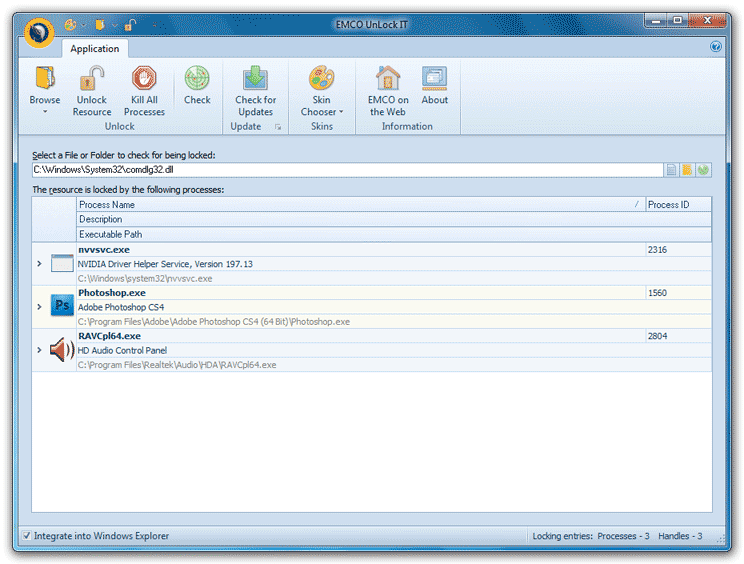
Task: Select the RAVCpl64.exe process name
Action: click(110, 336)
